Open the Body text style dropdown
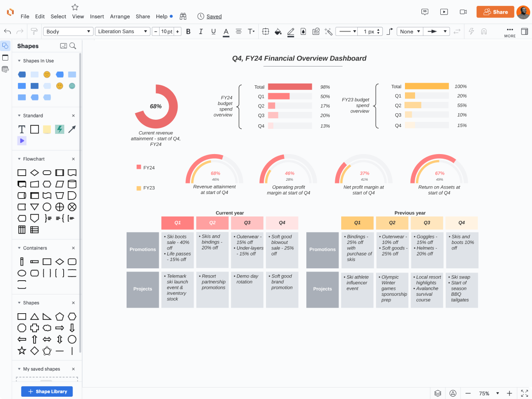The image size is (532, 399). [x=68, y=31]
